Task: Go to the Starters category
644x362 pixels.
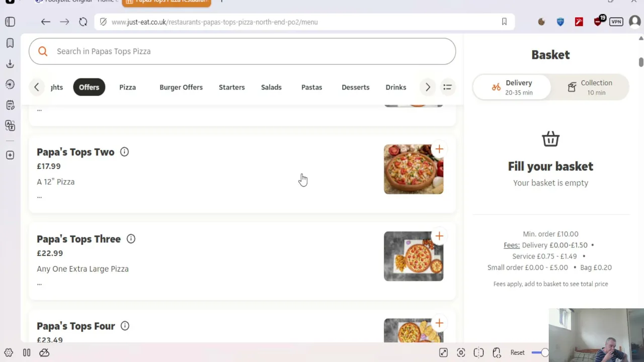Action: click(232, 87)
